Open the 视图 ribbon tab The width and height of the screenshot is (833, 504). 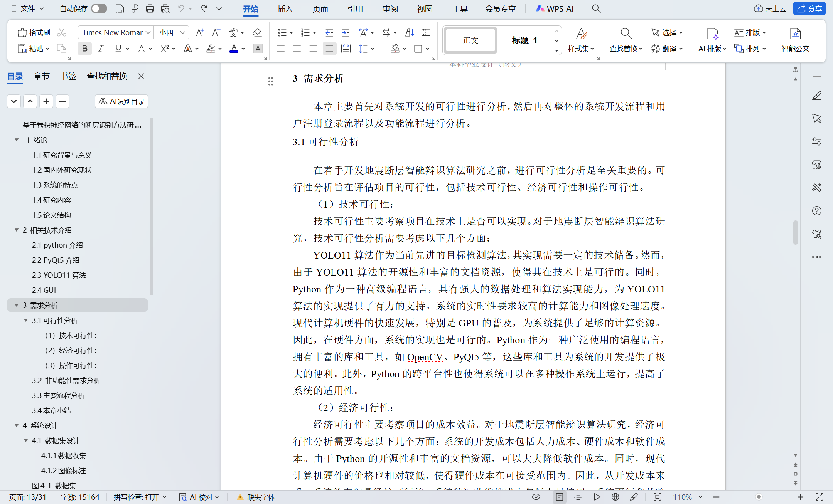click(425, 8)
